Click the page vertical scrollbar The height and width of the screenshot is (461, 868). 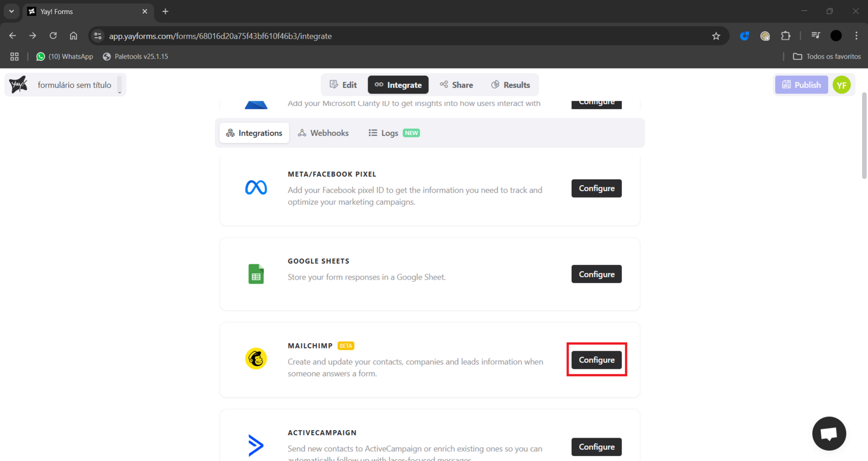[864, 136]
